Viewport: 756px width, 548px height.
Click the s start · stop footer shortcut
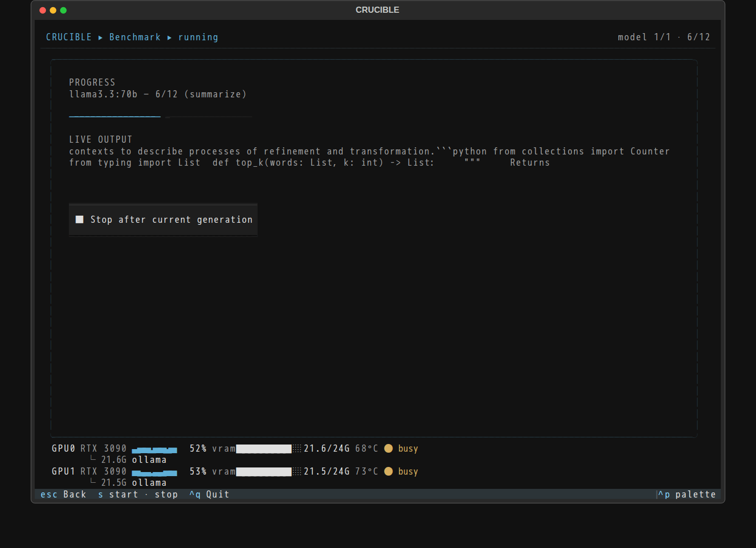pos(138,494)
